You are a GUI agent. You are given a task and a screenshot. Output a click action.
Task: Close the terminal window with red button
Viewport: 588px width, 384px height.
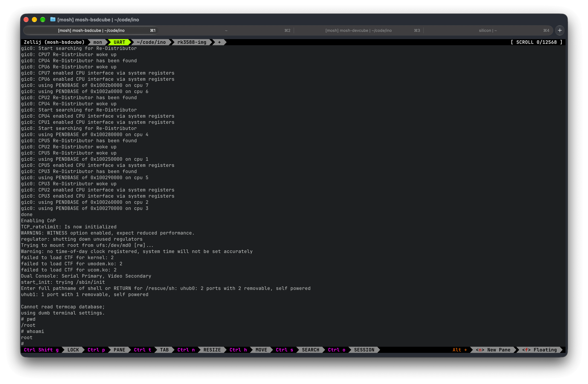(26, 20)
